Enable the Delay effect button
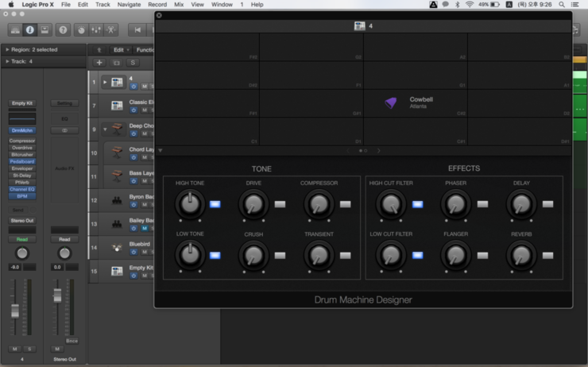 [548, 204]
